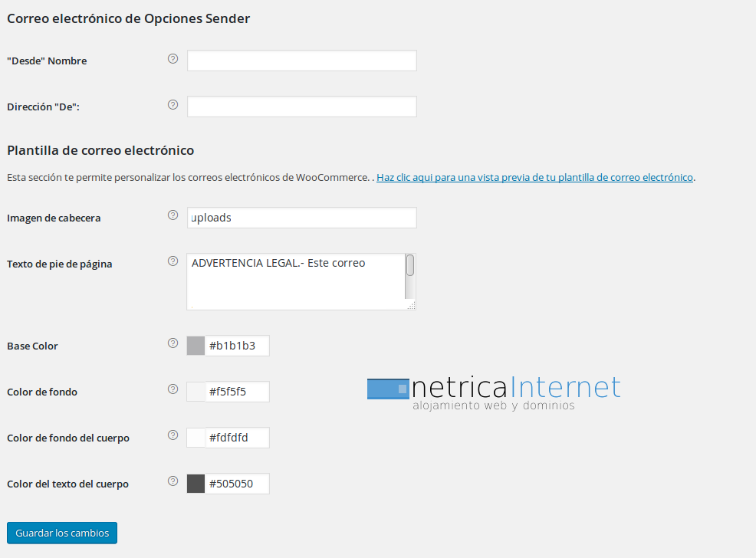Click help icon next to Base Color

[173, 343]
